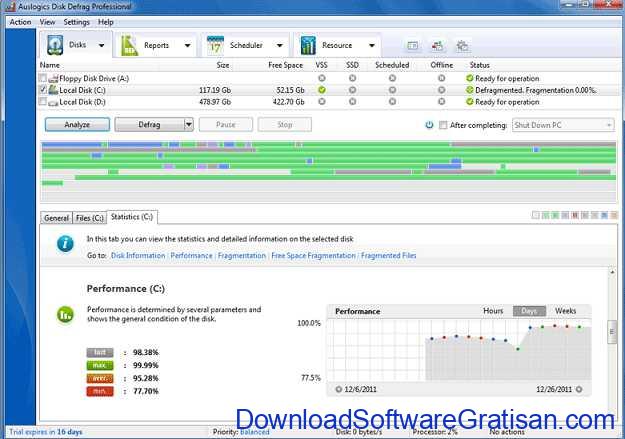Click the VSS indicator for Local Disk (D:)
This screenshot has height=439, width=625.
click(x=322, y=102)
